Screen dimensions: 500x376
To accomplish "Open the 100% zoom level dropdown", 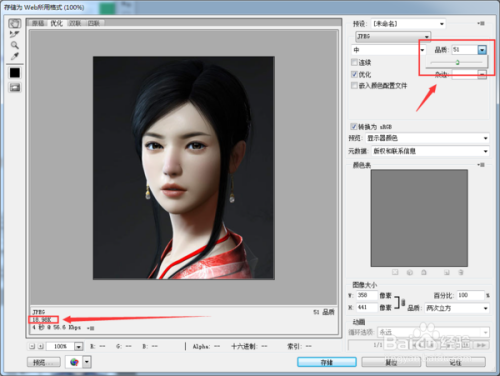I will pos(79,346).
